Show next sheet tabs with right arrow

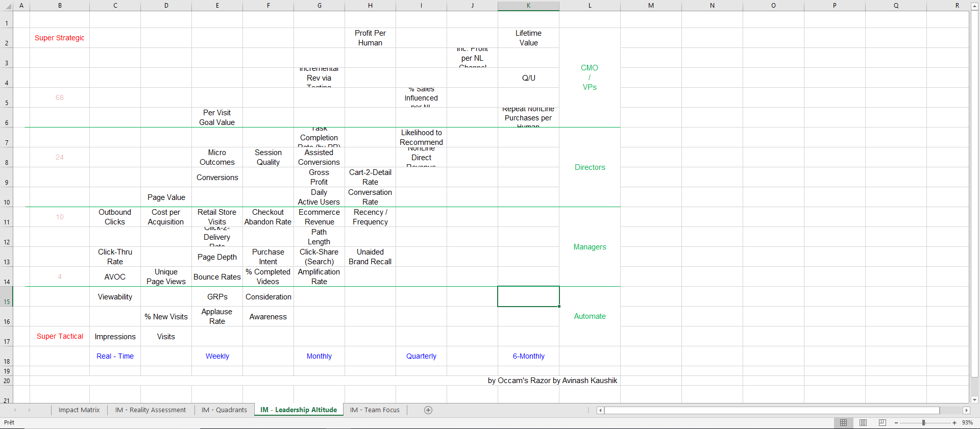click(29, 410)
